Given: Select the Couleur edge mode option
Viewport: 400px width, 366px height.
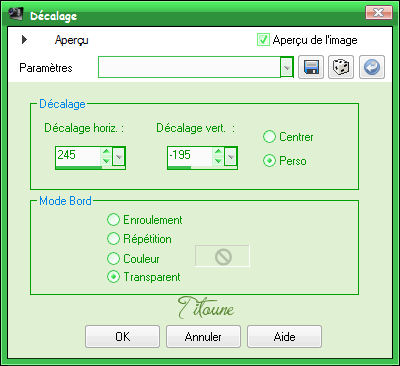Looking at the screenshot, I should pyautogui.click(x=113, y=258).
